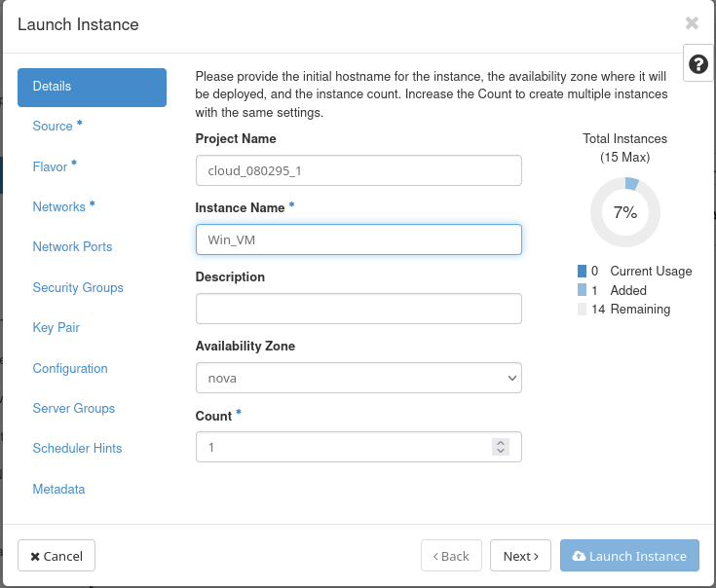716x588 pixels.
Task: Go to Scheduler Hints tab
Action: [77, 449]
